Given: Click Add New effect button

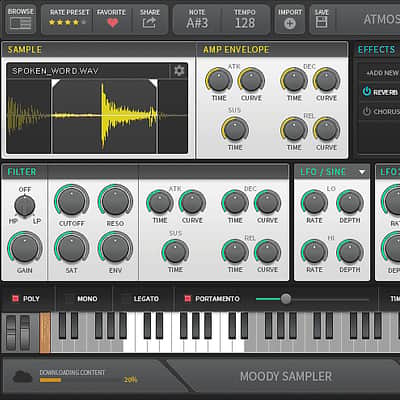Looking at the screenshot, I should 382,73.
